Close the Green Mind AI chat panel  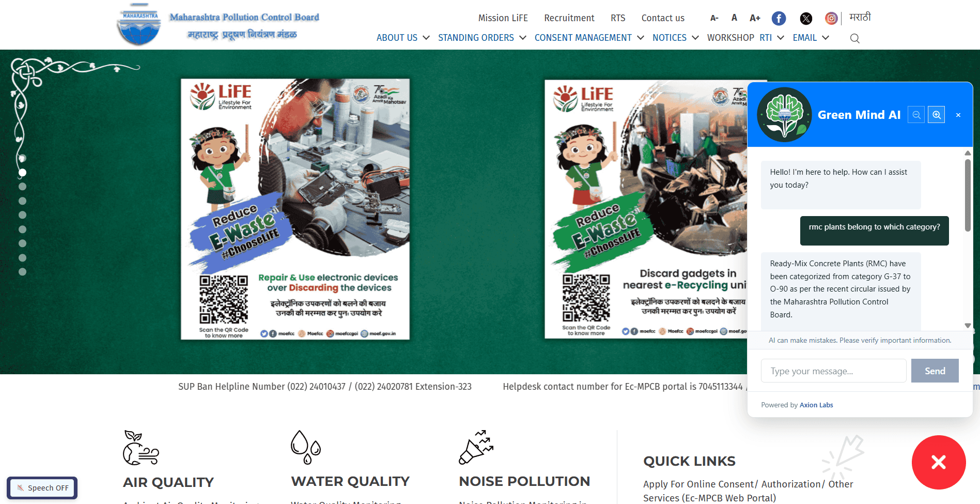(x=958, y=115)
